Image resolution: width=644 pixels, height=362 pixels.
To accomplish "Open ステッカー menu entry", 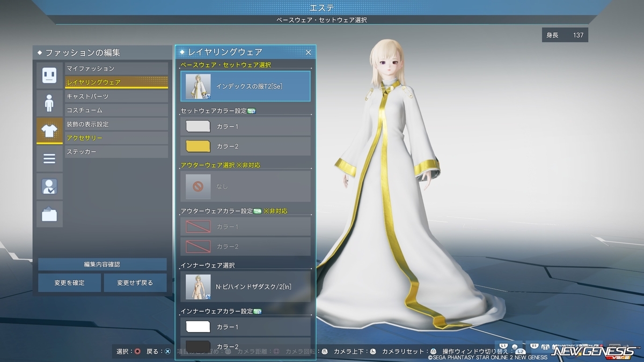I will click(116, 152).
